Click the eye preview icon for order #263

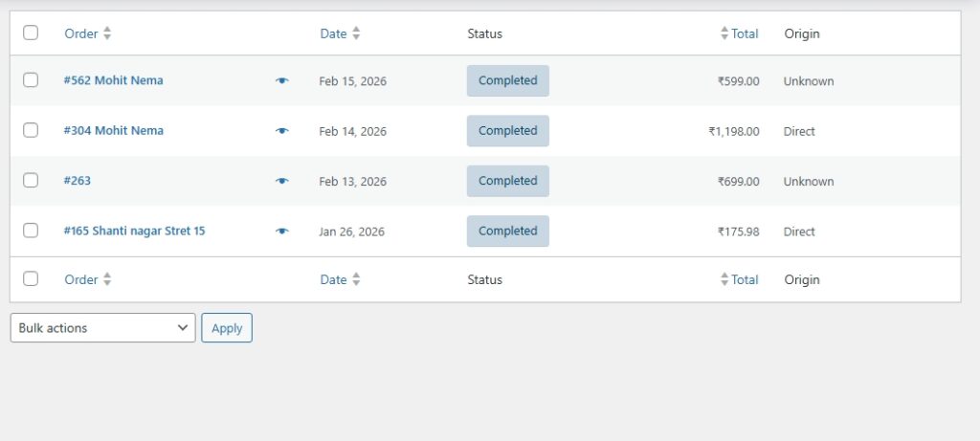pos(281,181)
